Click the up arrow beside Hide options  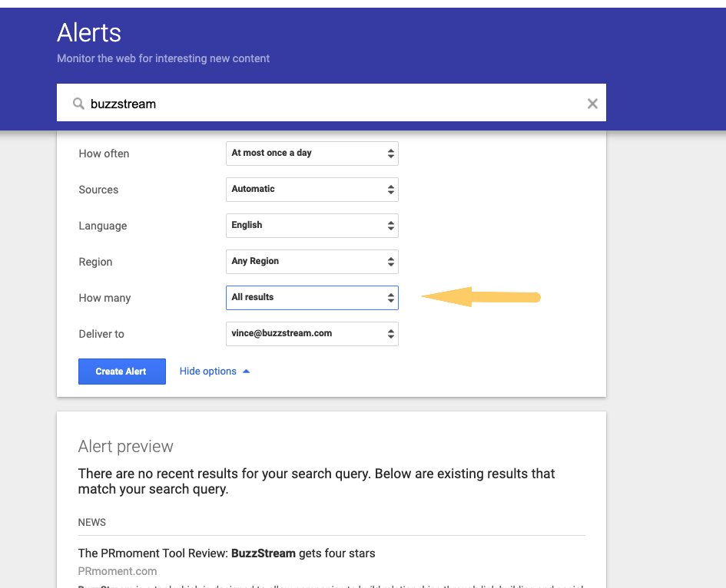point(246,371)
